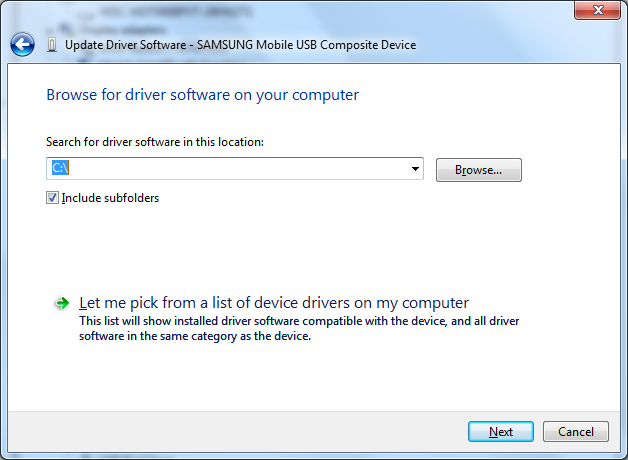The image size is (628, 460).
Task: Click the Search for driver software label
Action: 154,142
